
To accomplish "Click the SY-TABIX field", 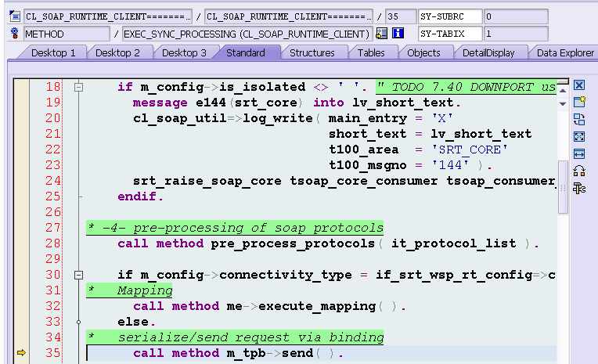I will [450, 34].
